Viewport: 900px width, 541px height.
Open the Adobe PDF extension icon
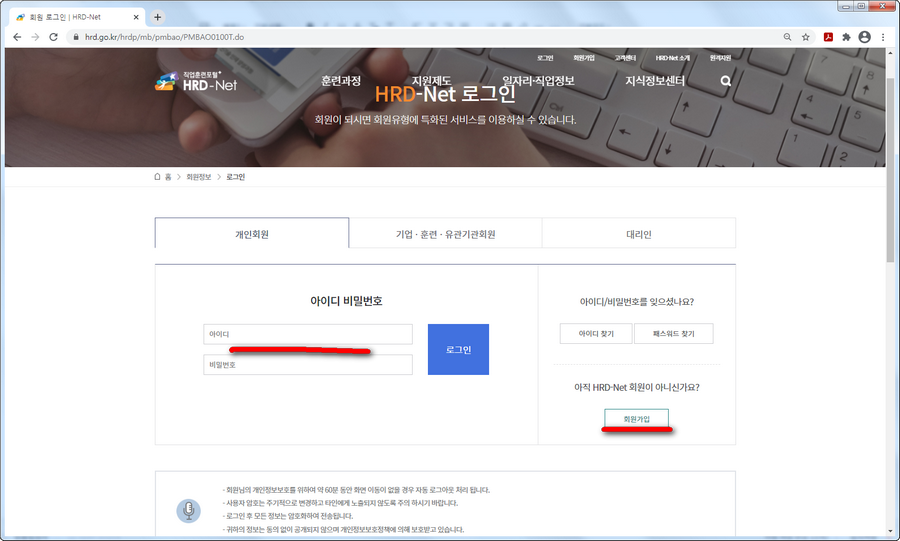click(828, 37)
